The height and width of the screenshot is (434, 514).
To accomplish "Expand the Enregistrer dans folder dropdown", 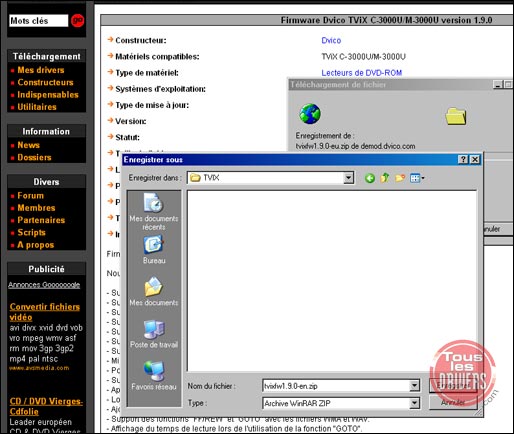I will coord(348,178).
